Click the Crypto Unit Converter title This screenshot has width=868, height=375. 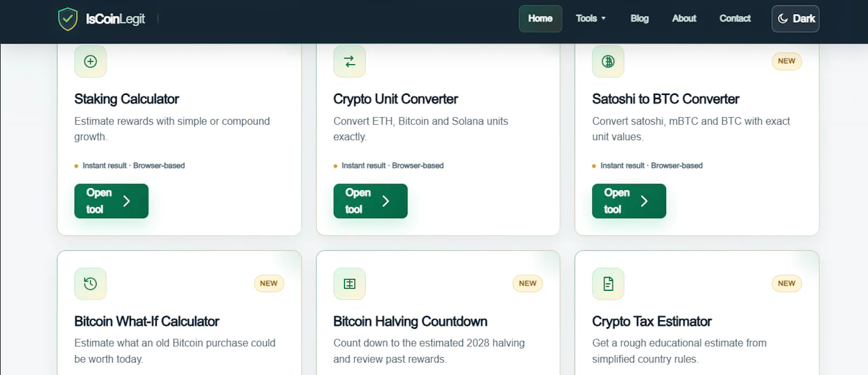click(395, 99)
